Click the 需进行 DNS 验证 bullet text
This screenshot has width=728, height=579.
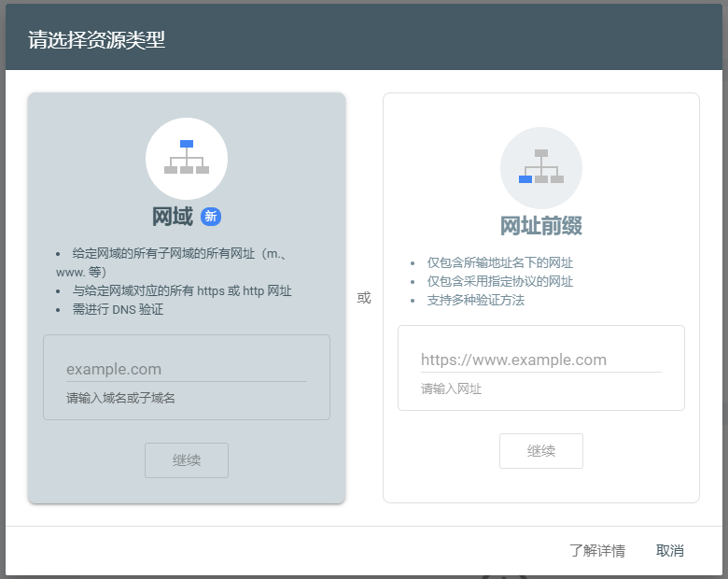(x=118, y=309)
